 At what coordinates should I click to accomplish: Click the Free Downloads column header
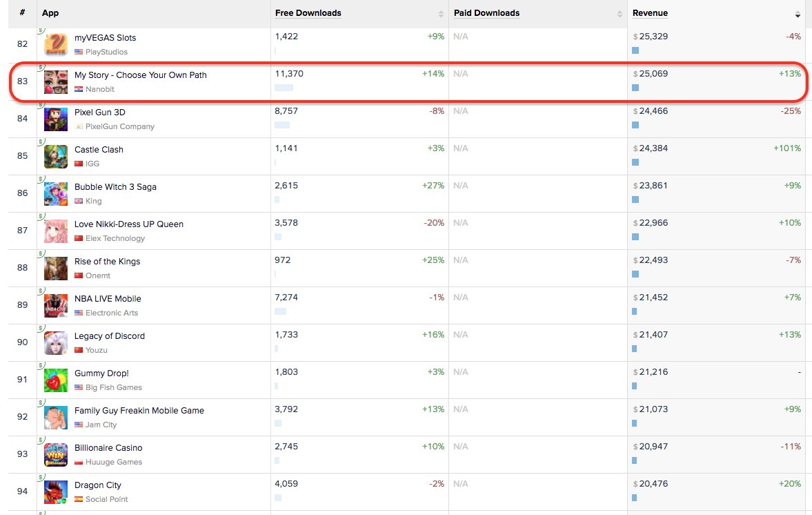(x=308, y=13)
